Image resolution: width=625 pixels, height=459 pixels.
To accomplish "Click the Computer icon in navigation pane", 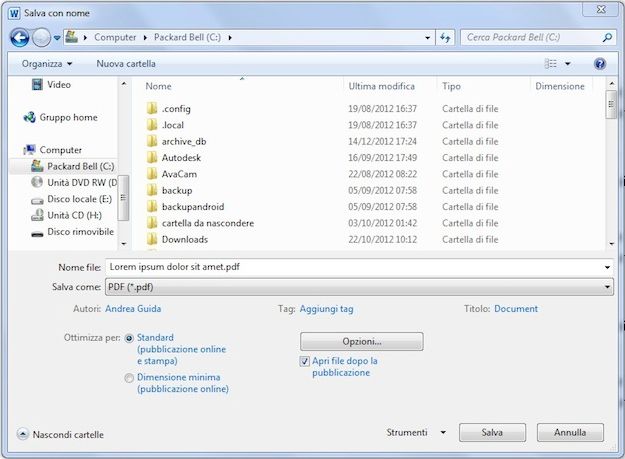I will (29, 150).
